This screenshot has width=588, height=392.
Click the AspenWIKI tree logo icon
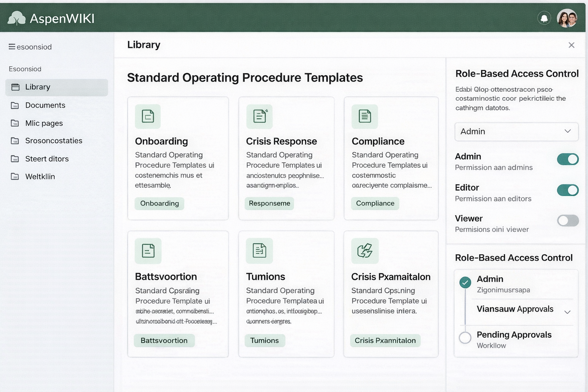point(16,18)
